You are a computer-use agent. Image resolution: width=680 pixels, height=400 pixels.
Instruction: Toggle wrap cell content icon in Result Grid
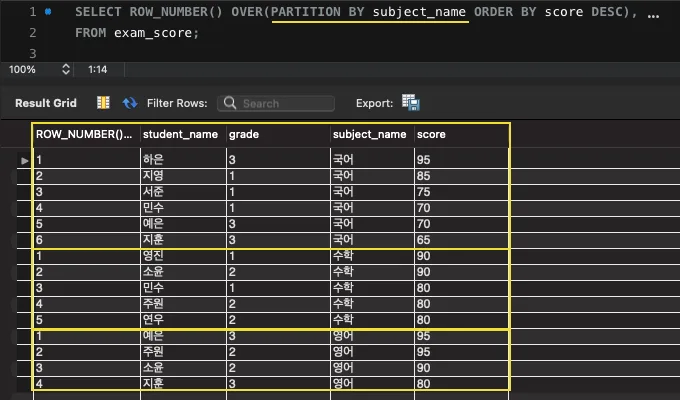(x=103, y=103)
